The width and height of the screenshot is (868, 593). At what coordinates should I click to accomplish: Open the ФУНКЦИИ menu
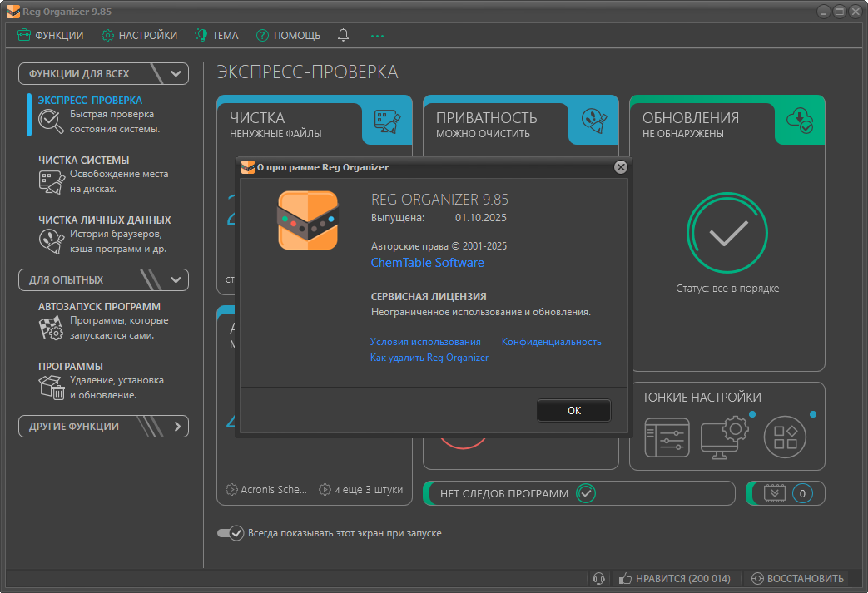coord(51,36)
